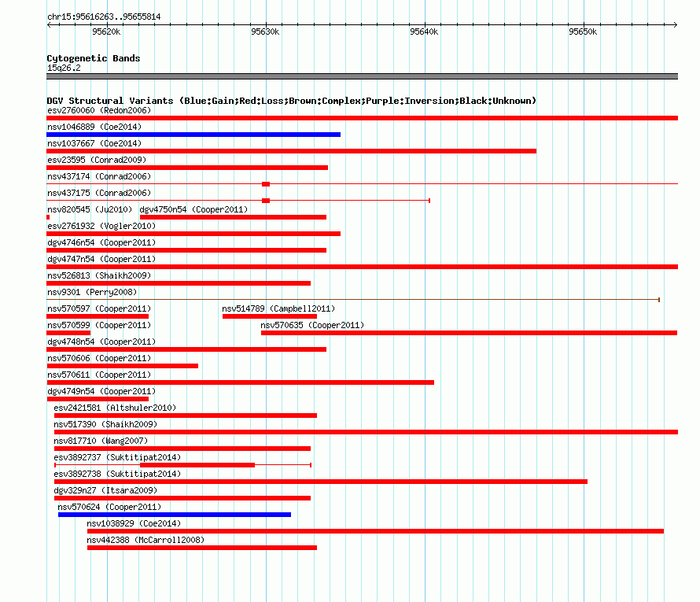Select the red bar under nsv570611
Screen dimensions: 700x602
(x=240, y=382)
